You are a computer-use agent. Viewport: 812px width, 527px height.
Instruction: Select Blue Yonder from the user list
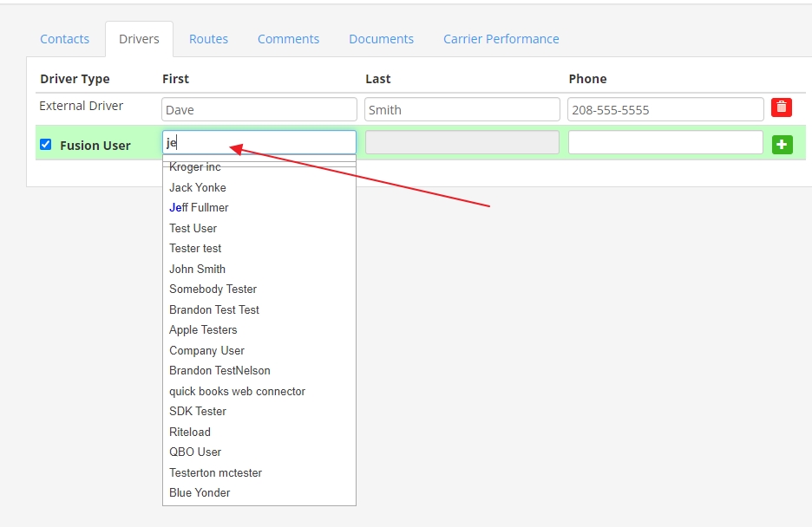tap(200, 492)
